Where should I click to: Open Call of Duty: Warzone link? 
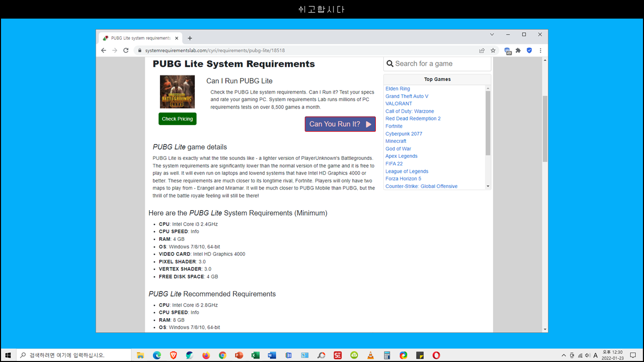tap(410, 111)
